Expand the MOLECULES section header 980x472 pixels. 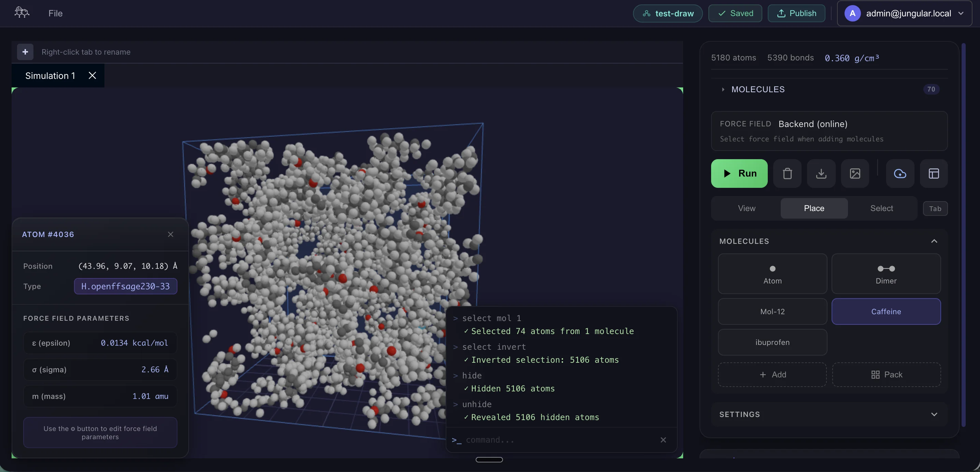pyautogui.click(x=758, y=89)
